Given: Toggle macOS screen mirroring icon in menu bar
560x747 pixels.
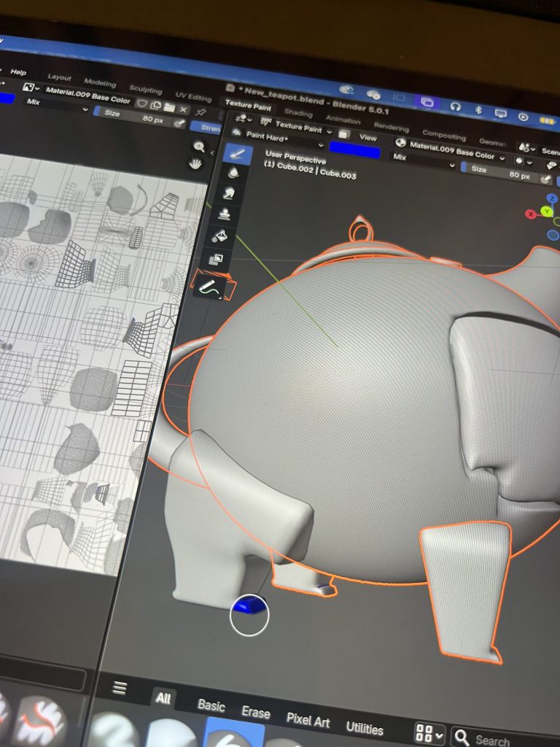Looking at the screenshot, I should point(427,102).
